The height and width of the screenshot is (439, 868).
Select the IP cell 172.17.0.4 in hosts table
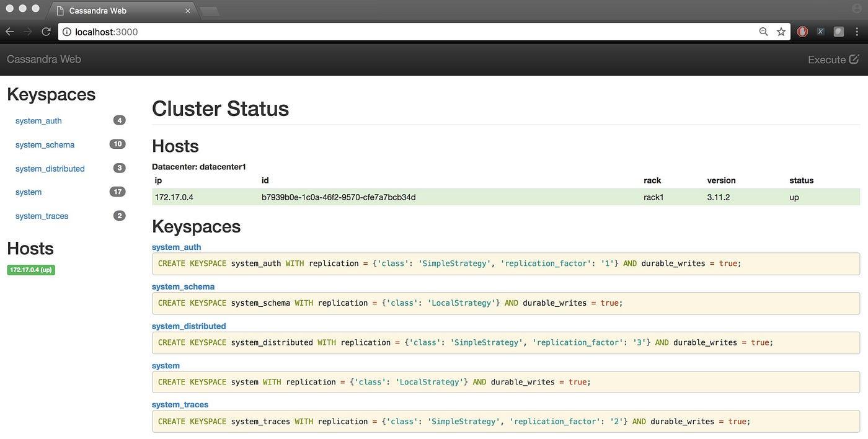(x=174, y=197)
